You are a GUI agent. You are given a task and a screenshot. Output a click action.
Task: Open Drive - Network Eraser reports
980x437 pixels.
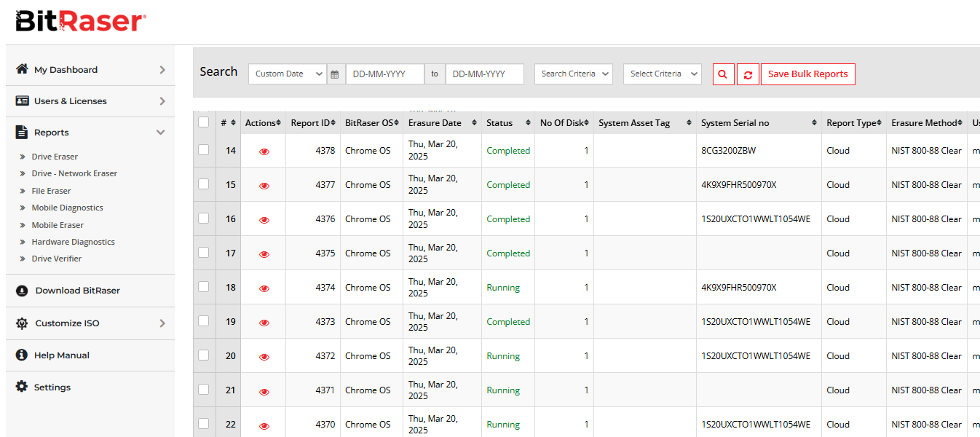coord(74,173)
